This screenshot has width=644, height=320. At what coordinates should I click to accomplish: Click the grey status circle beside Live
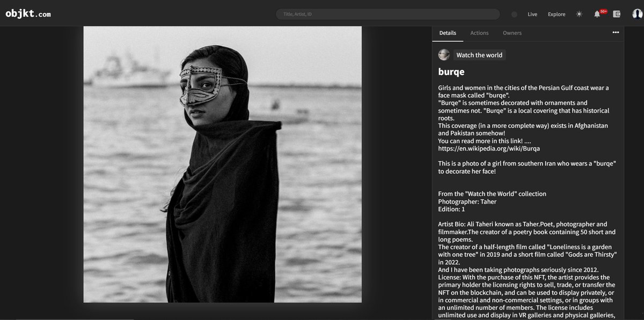514,14
